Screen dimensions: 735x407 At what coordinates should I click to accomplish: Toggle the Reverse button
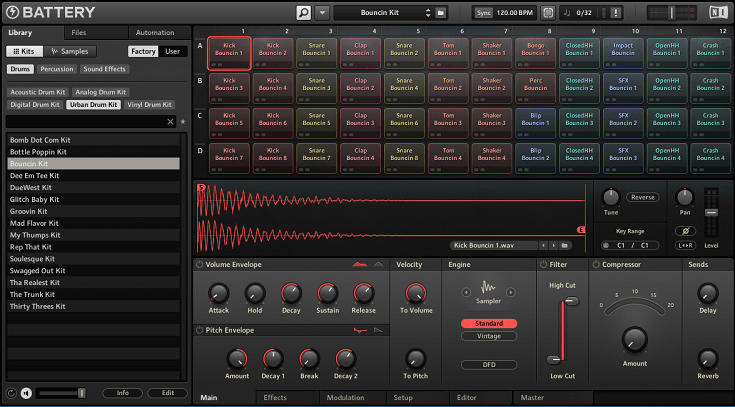click(643, 197)
